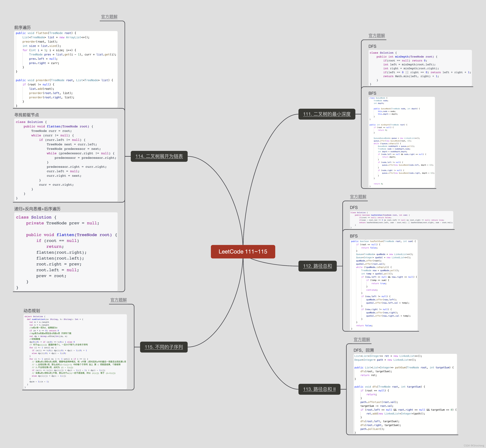486x448 pixels.
Task: Click 官方题解 link above 动态规划
Action: point(119,300)
